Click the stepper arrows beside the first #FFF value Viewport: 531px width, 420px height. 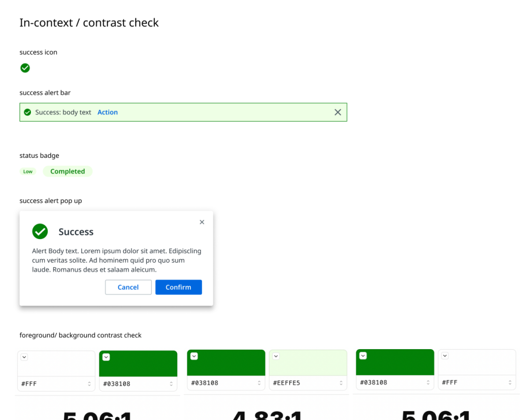(x=89, y=384)
